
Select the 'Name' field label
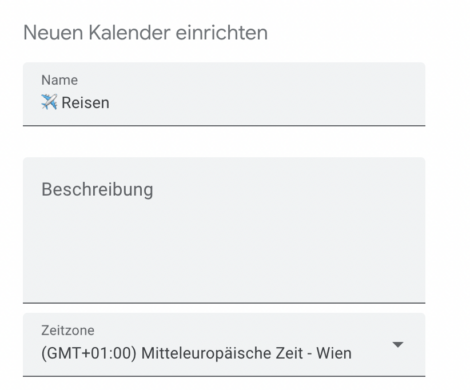tap(60, 80)
